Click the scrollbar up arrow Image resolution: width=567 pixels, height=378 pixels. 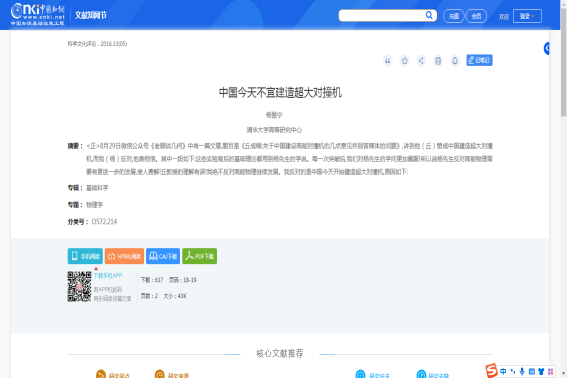pos(563,3)
